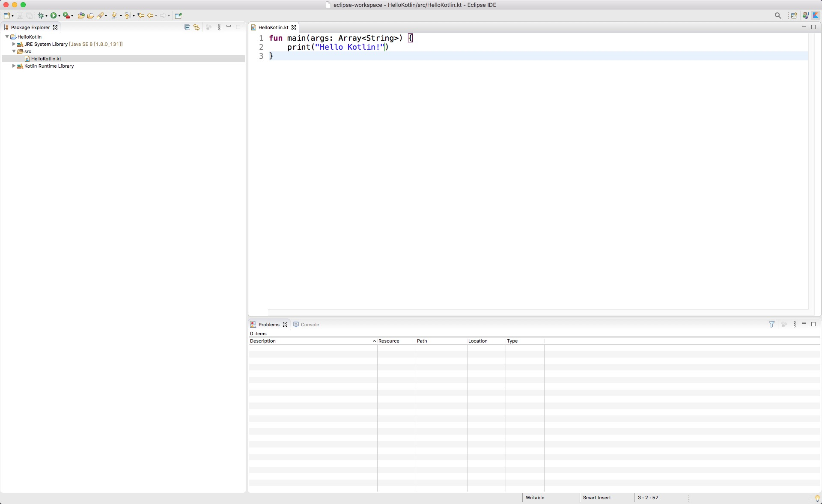Click the tip lightbulb in status bar
This screenshot has width=822, height=504.
(817, 498)
